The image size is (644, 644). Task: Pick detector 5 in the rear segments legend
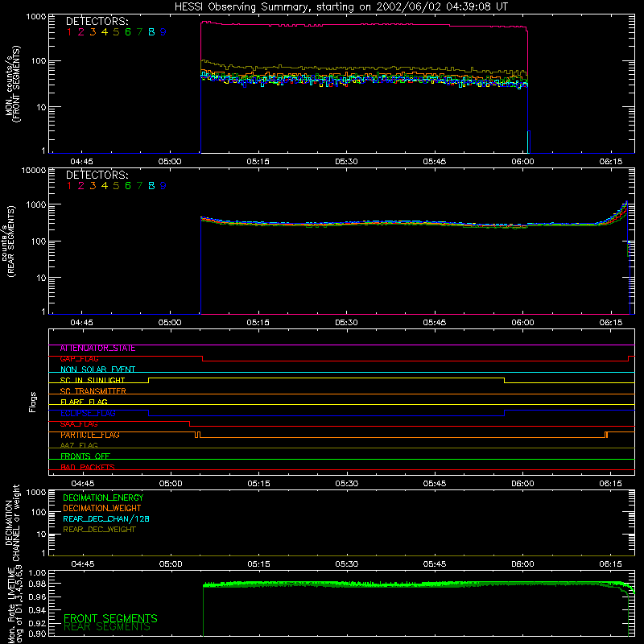pyautogui.click(x=116, y=186)
